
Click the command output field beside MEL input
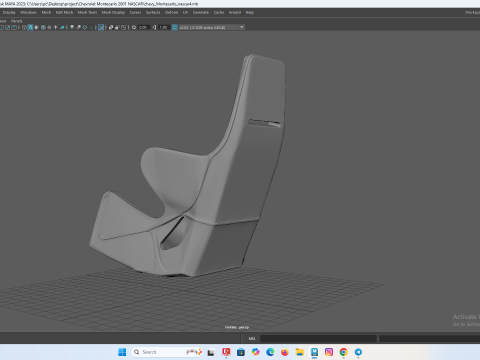point(429,338)
